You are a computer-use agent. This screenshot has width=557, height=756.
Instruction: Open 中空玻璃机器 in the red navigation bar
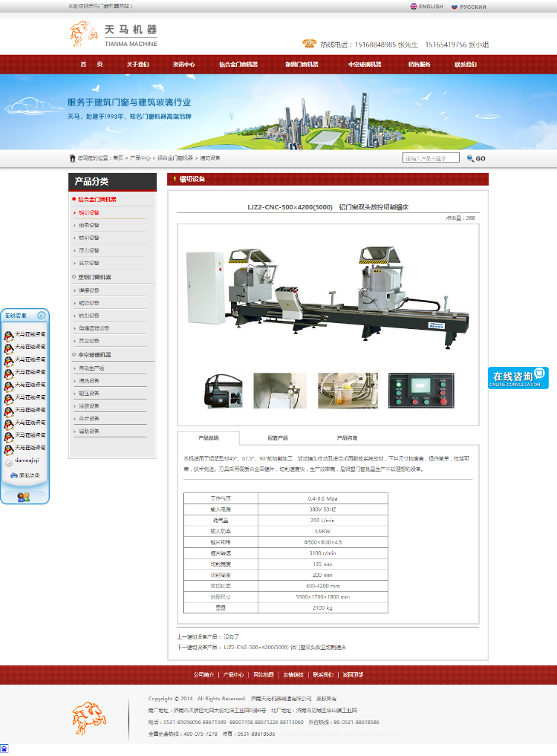click(365, 64)
